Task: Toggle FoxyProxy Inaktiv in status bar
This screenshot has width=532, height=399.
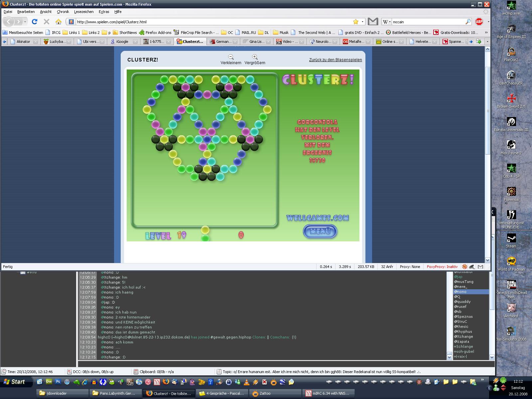Action: pyautogui.click(x=442, y=267)
